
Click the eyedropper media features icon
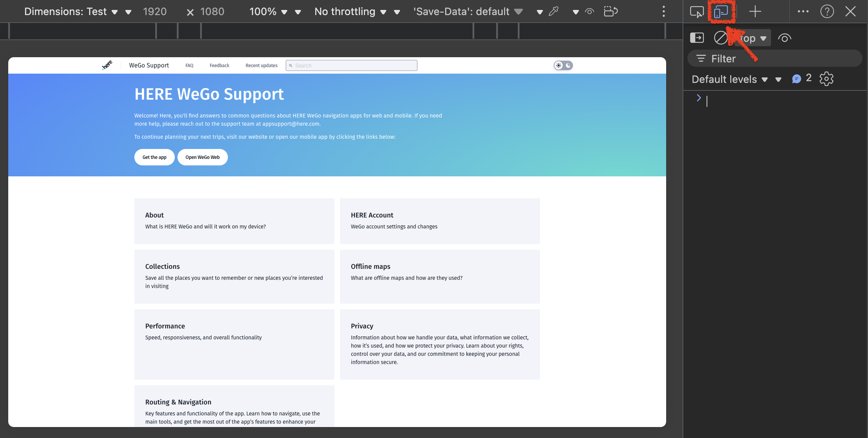coord(554,12)
